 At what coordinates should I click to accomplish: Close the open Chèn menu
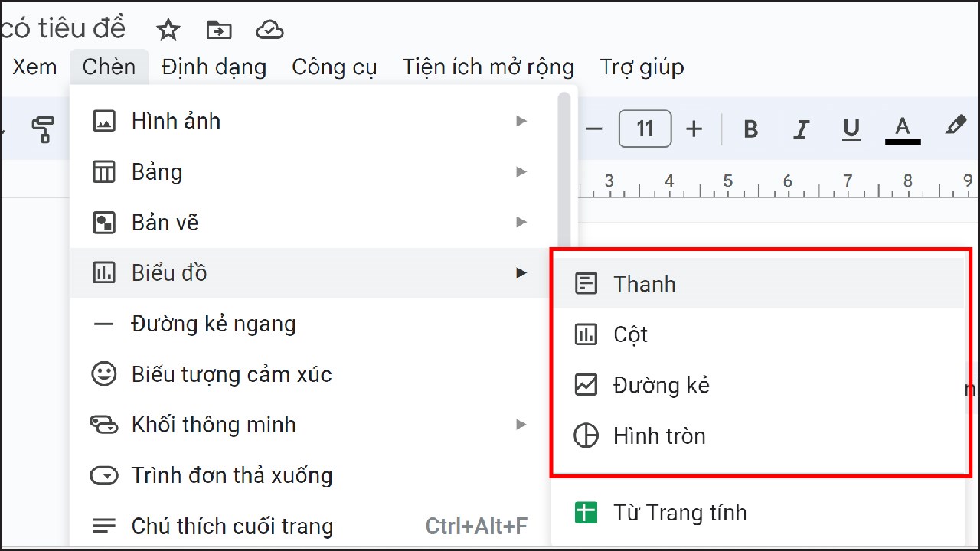[x=109, y=67]
